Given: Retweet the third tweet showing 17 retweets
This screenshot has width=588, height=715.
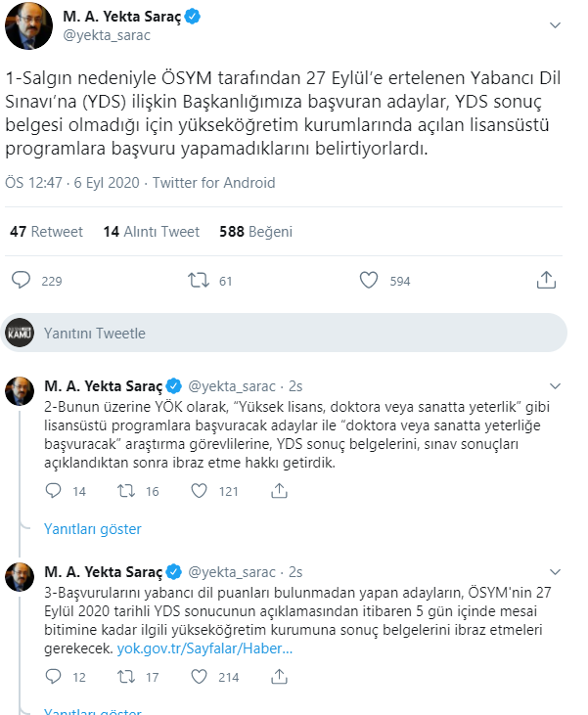Looking at the screenshot, I should [x=126, y=677].
